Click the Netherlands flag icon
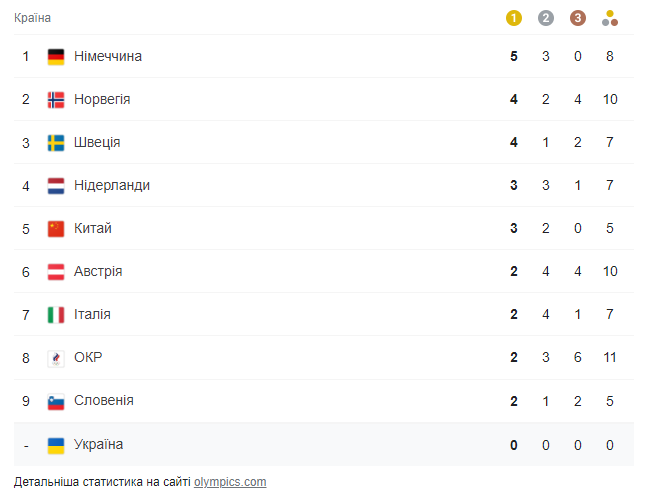This screenshot has height=500, width=650. pyautogui.click(x=56, y=186)
